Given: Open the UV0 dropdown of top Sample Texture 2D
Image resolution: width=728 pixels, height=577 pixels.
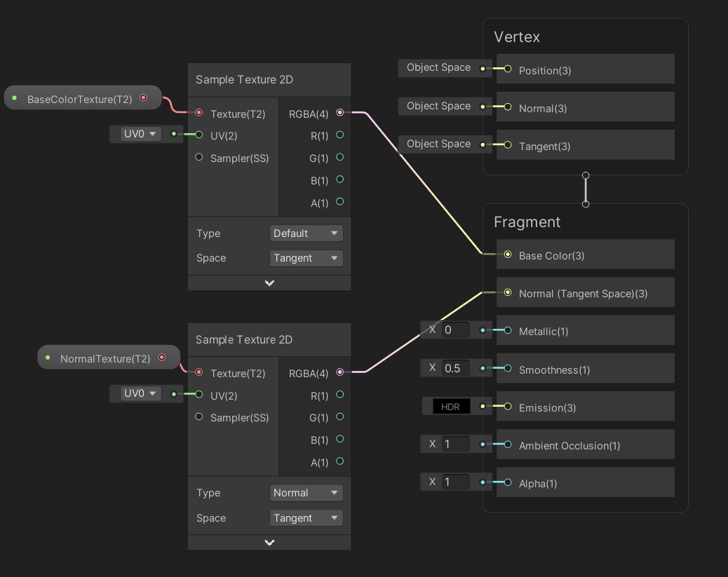Looking at the screenshot, I should pyautogui.click(x=140, y=134).
